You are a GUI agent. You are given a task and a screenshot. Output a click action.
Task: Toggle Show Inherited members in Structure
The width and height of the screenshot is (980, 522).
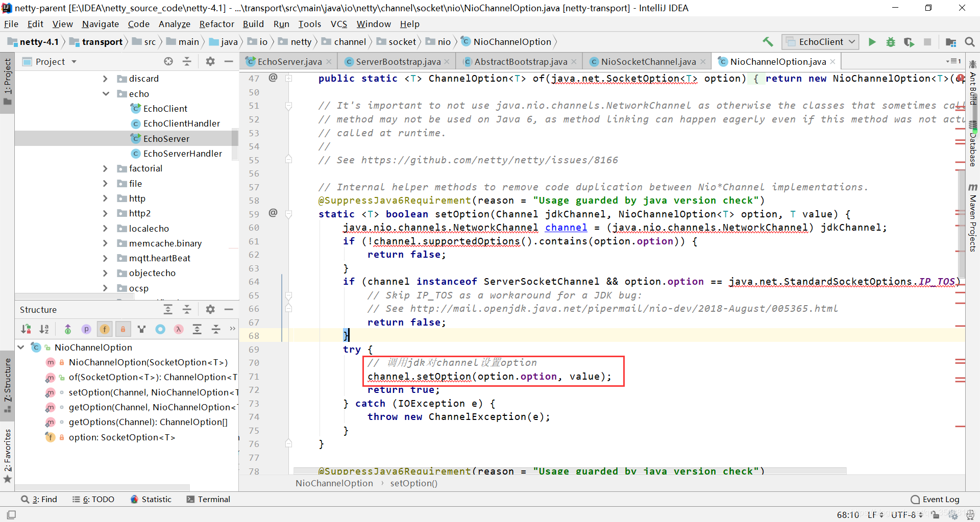67,329
